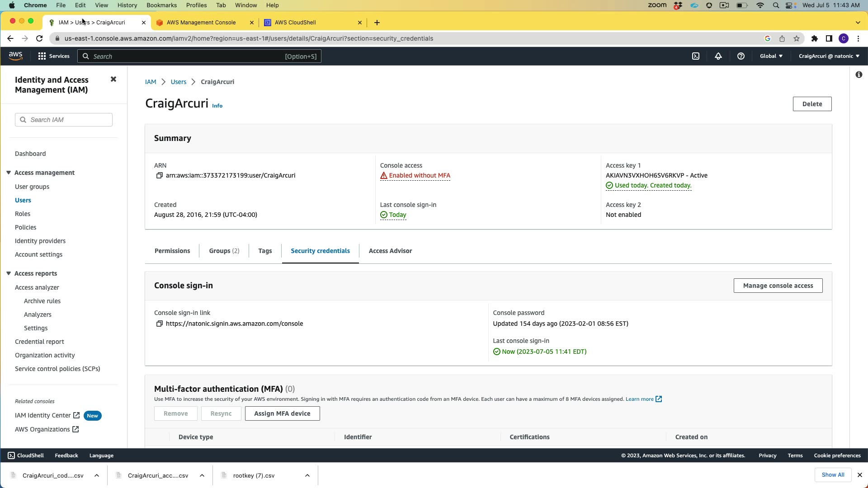Open the CraigArcuri @ natonic account menu

click(x=829, y=56)
